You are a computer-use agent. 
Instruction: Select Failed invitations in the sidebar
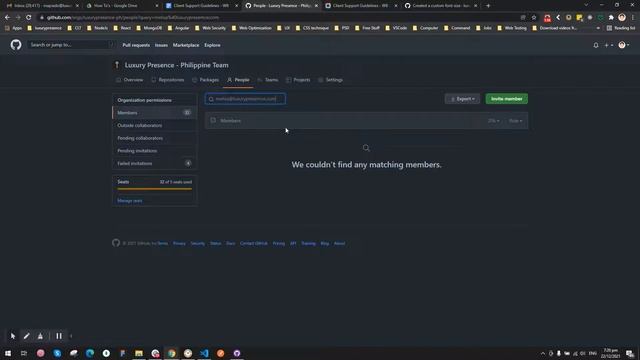pos(154,163)
